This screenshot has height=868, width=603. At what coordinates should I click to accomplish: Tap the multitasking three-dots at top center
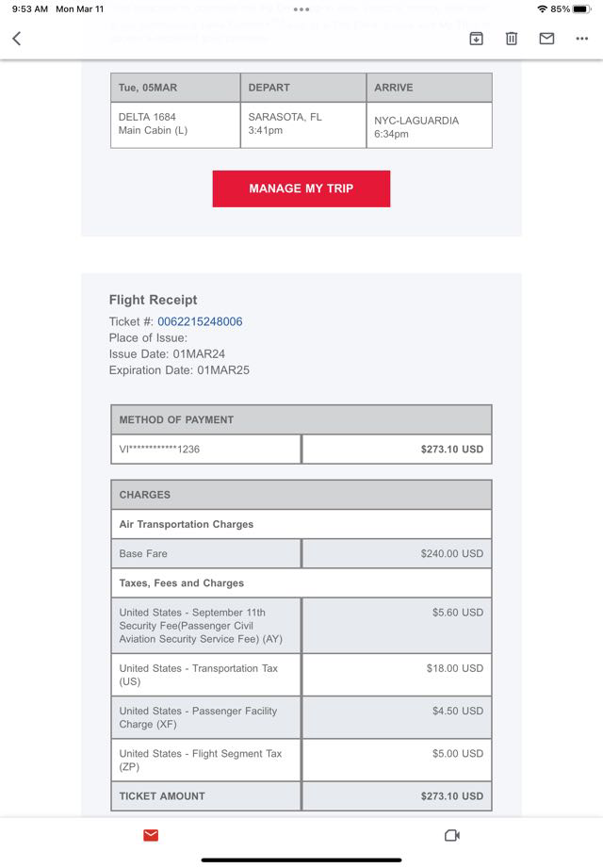coord(301,8)
